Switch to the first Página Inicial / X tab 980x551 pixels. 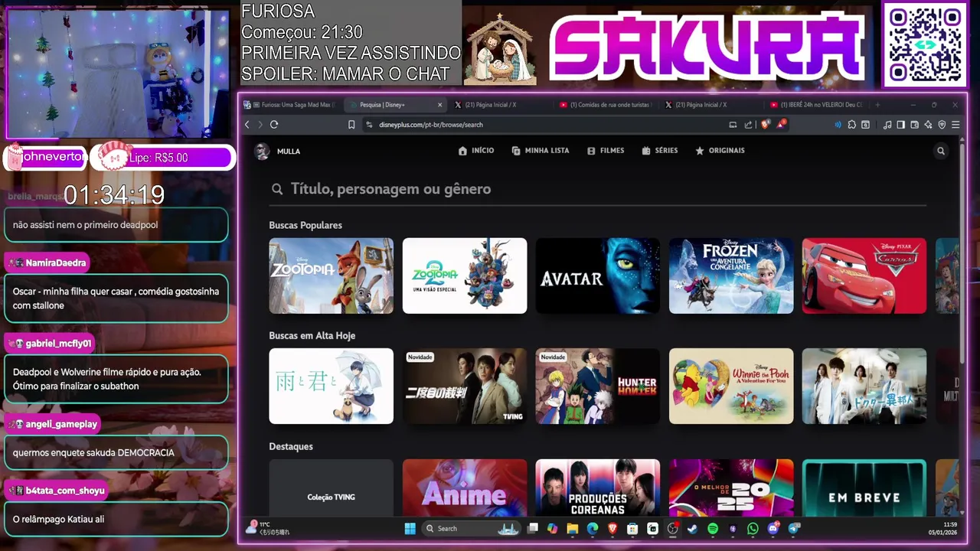coord(498,105)
